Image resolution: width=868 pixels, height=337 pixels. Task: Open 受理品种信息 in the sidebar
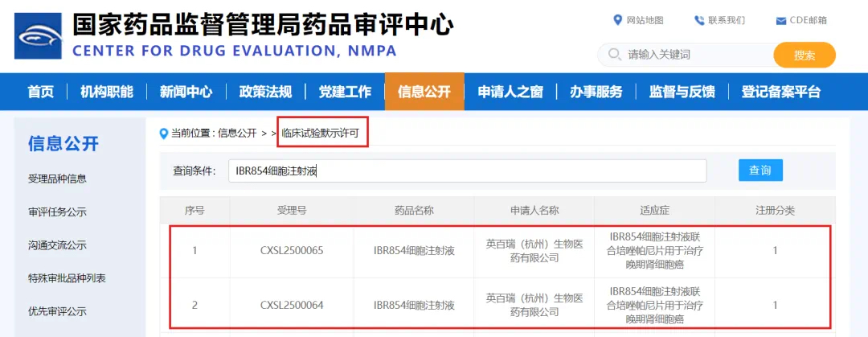pyautogui.click(x=57, y=179)
